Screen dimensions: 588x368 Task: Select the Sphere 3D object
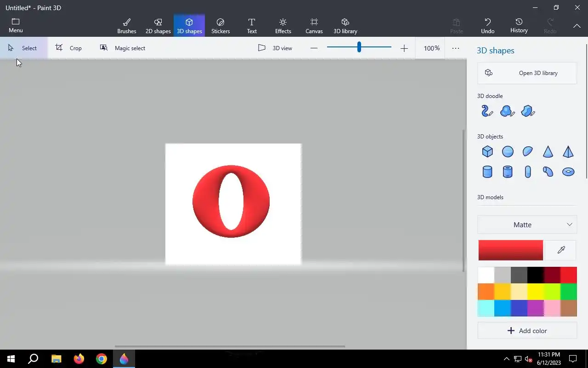(508, 151)
